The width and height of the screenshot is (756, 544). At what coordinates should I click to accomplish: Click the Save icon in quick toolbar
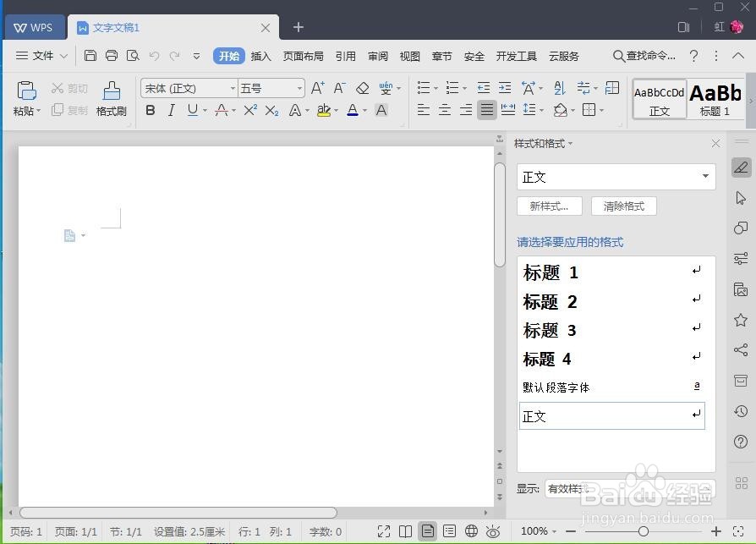coord(90,56)
